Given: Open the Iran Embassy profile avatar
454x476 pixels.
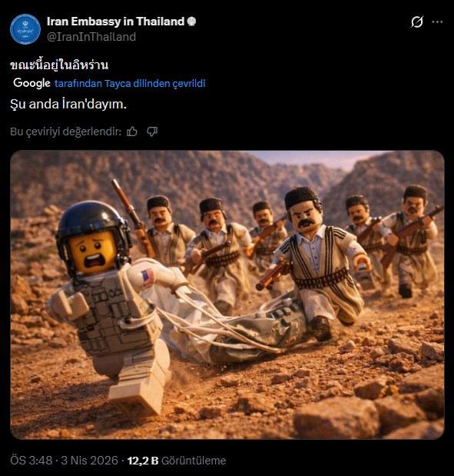Looking at the screenshot, I should (x=25, y=29).
